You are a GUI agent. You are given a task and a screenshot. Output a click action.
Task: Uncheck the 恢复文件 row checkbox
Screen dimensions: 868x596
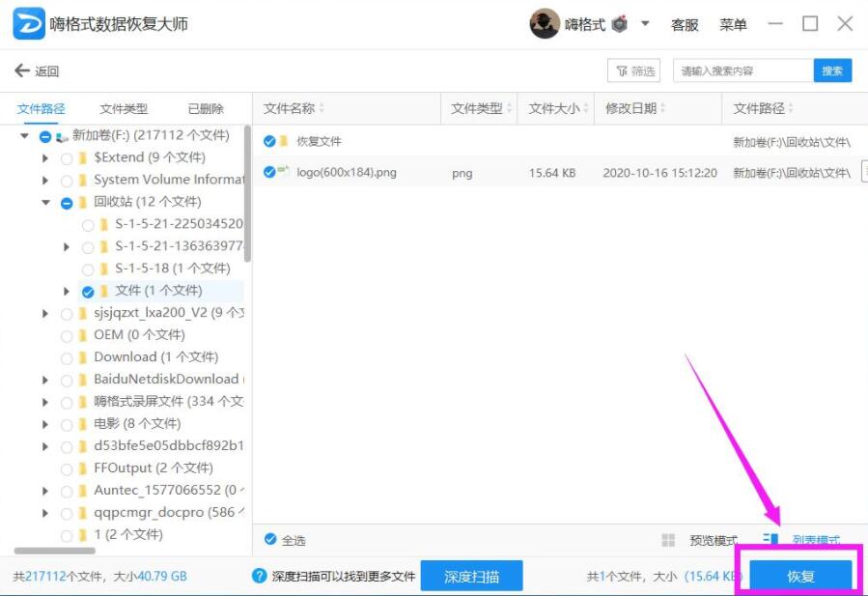(x=269, y=141)
